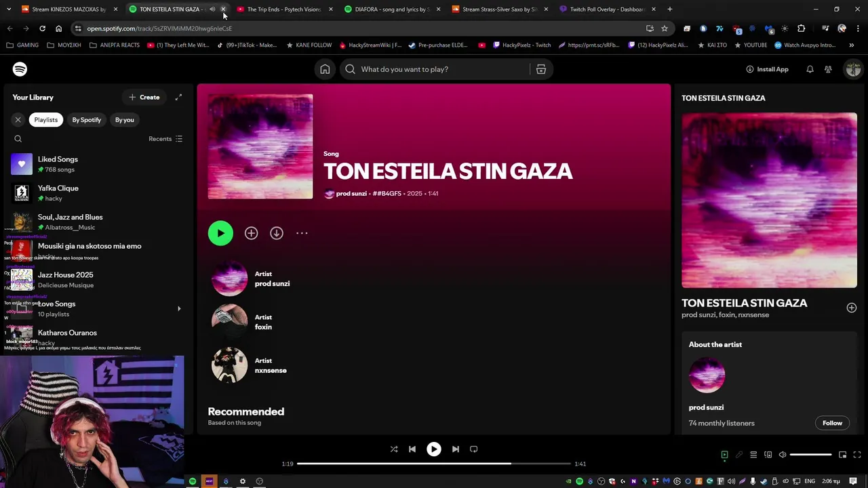Image resolution: width=868 pixels, height=488 pixels.
Task: Open the Queue icon in player bar
Action: [x=753, y=455]
